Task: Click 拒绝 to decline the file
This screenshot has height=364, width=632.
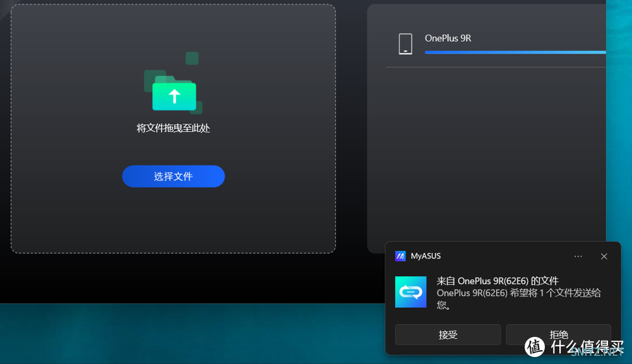Action: coord(559,334)
